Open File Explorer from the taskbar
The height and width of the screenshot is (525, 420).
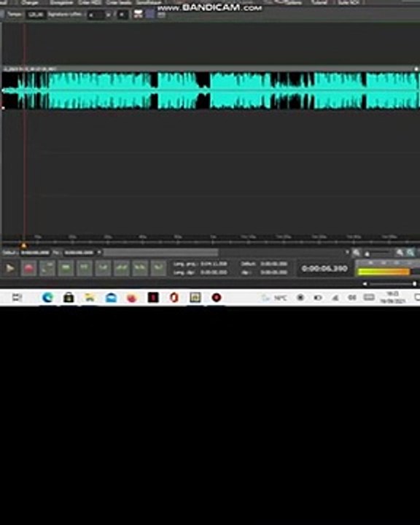[90, 297]
